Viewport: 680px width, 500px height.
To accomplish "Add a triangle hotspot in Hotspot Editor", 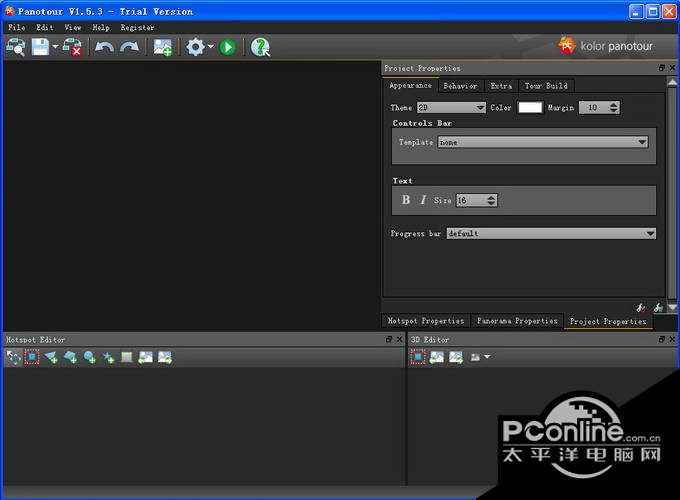I will pyautogui.click(x=51, y=357).
